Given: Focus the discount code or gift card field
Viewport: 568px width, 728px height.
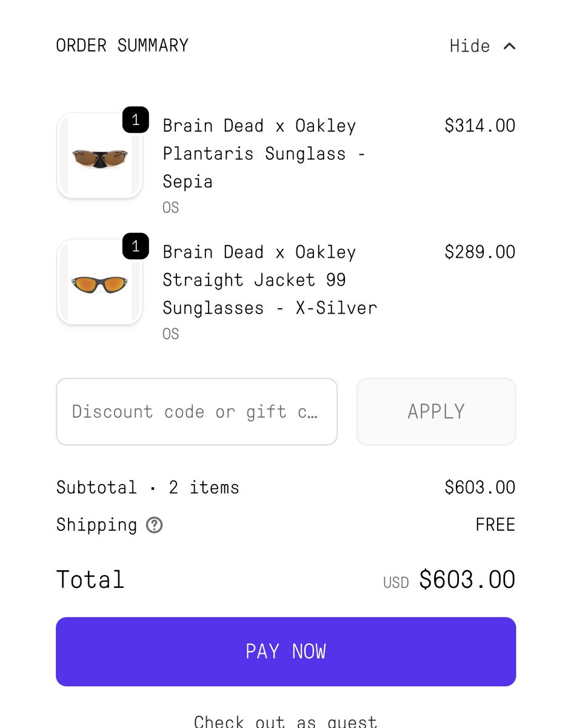Looking at the screenshot, I should click(x=196, y=412).
